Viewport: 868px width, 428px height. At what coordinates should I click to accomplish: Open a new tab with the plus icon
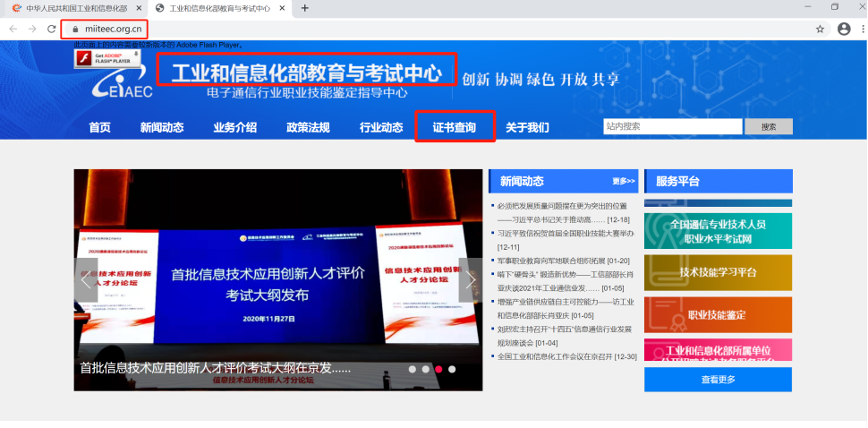304,8
